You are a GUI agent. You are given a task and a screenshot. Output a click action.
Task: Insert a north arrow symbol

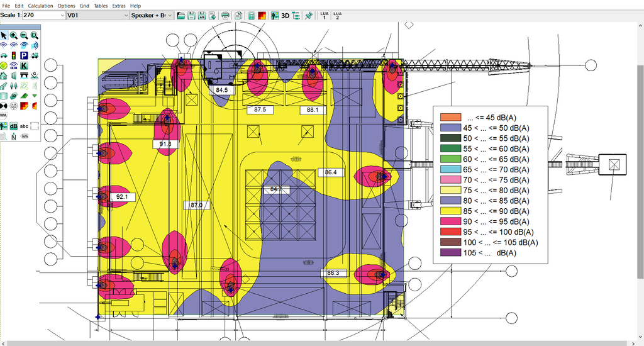[13, 136]
